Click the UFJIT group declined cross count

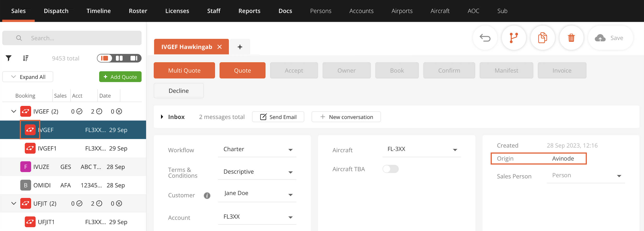[116, 204]
